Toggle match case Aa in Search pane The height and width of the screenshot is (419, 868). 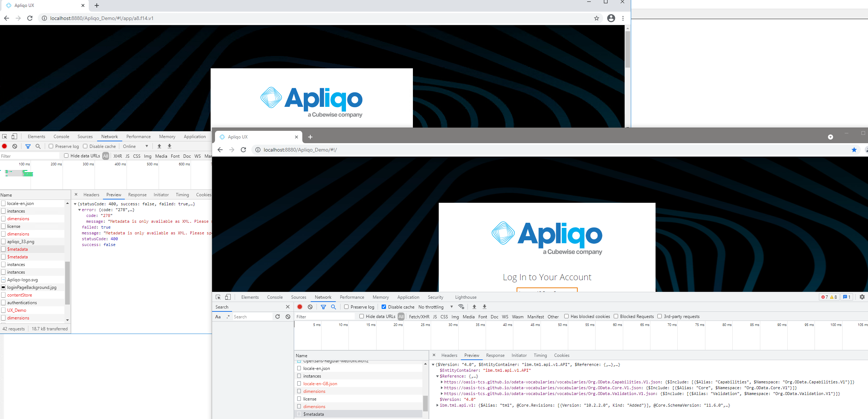coord(218,317)
